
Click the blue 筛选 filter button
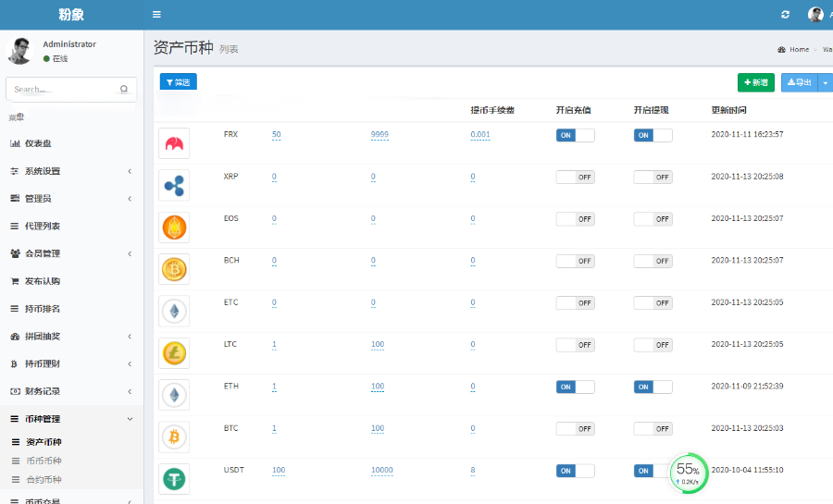pos(179,81)
